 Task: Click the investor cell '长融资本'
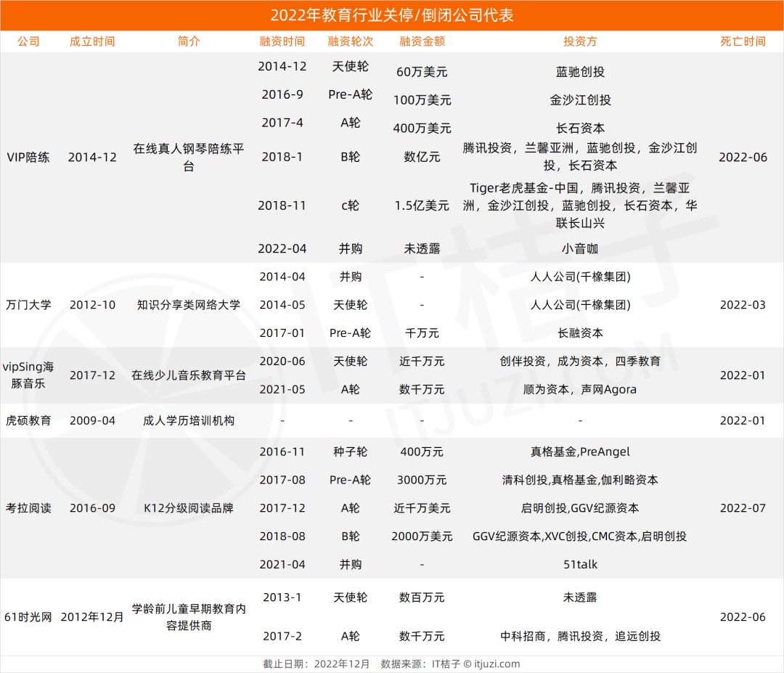click(580, 333)
